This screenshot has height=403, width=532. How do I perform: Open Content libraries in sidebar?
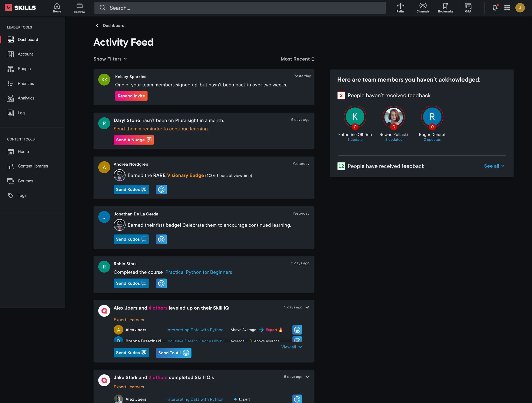point(33,166)
